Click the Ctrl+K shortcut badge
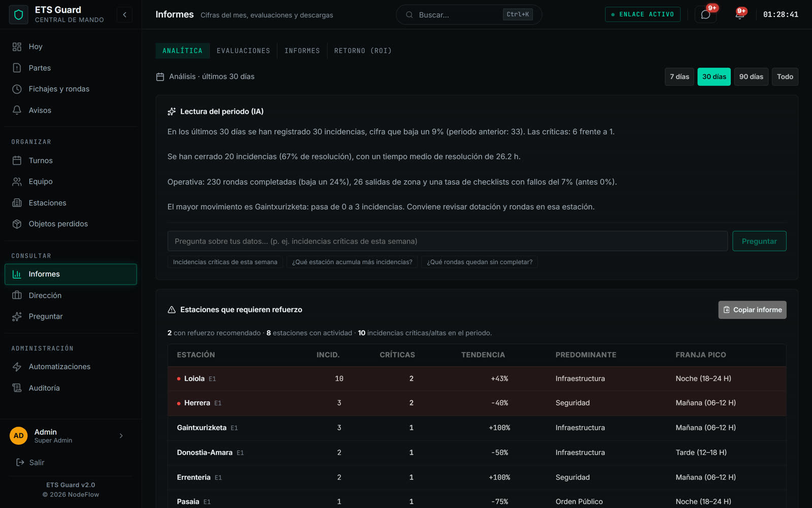Viewport: 812px width, 508px height. 518,14
